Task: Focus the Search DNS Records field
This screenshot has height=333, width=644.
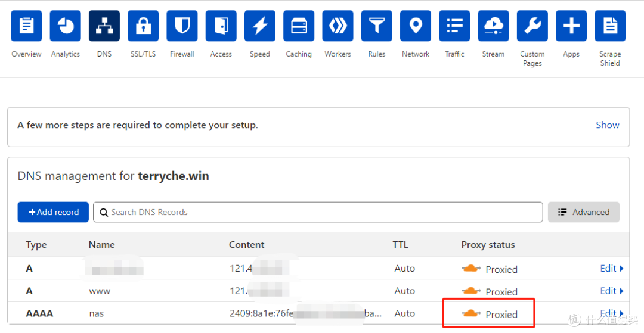Action: [318, 212]
